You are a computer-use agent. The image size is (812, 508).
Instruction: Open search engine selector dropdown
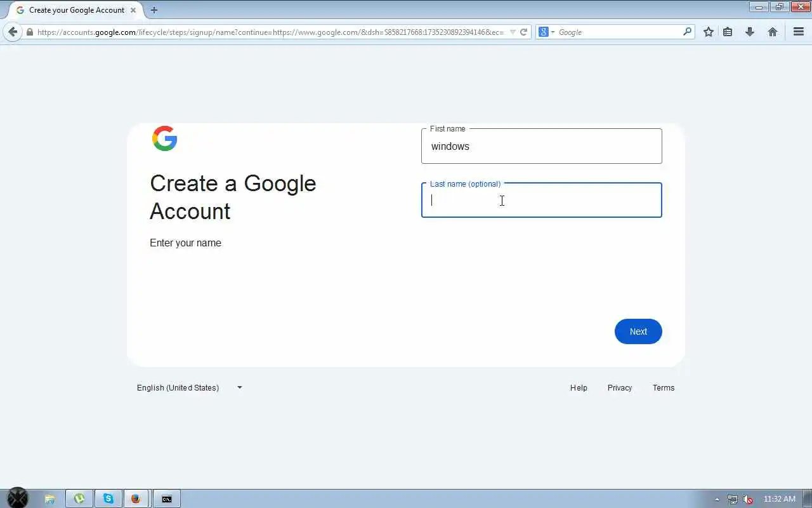[x=546, y=32]
